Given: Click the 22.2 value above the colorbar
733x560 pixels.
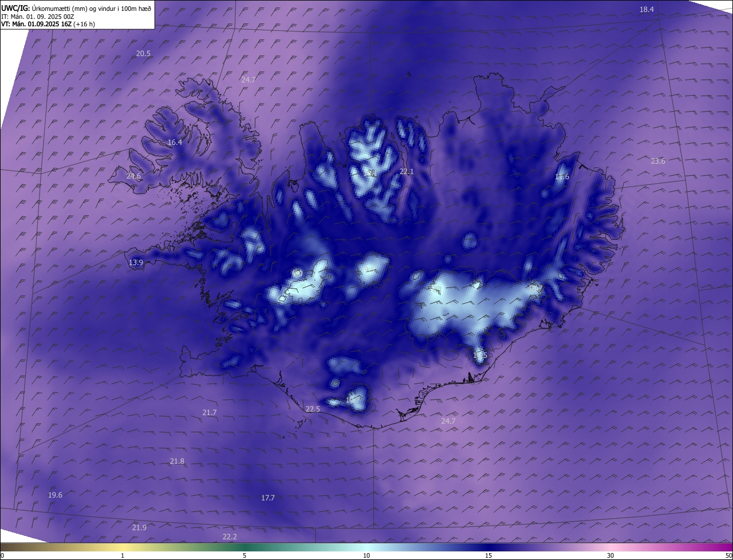Looking at the screenshot, I should [230, 537].
